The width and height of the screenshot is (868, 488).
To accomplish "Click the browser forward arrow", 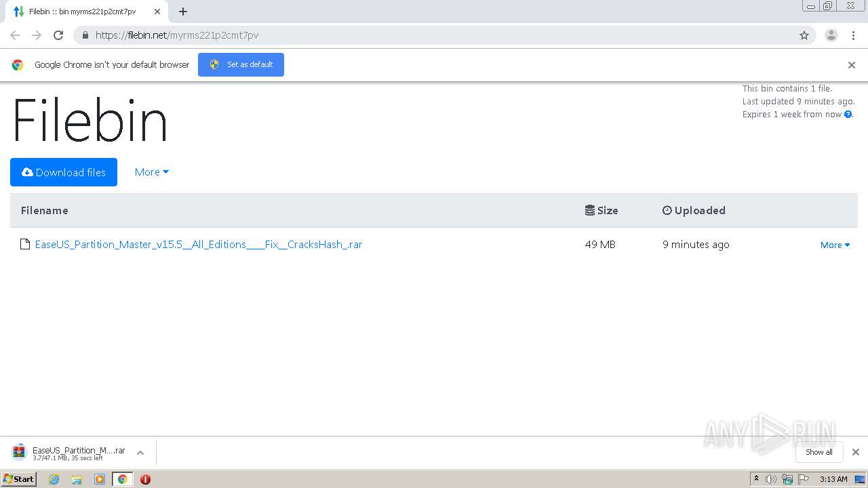I will point(37,35).
